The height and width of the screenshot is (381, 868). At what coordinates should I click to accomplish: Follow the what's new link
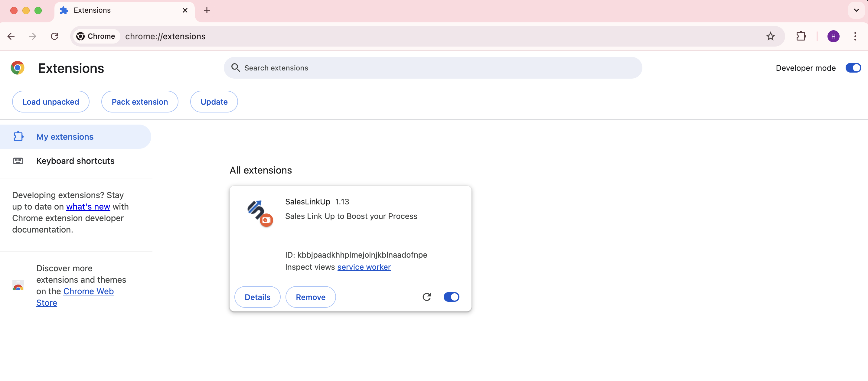[88, 207]
